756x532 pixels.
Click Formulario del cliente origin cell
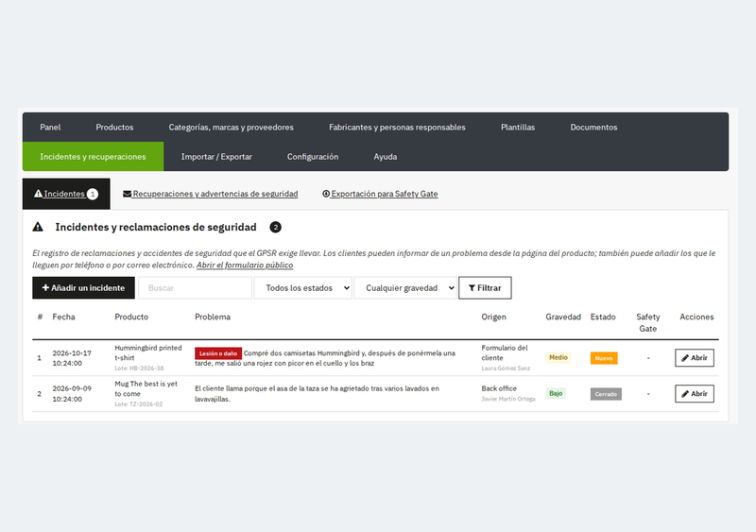tap(505, 352)
